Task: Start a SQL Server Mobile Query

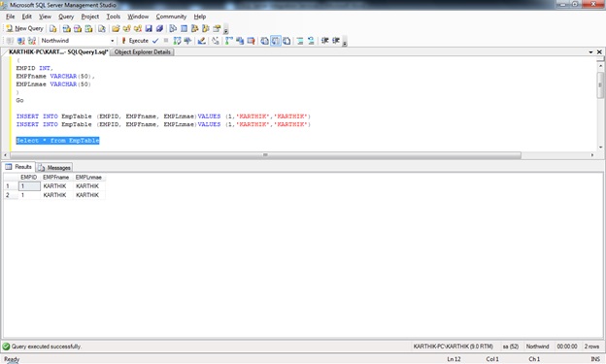Action: (x=102, y=28)
